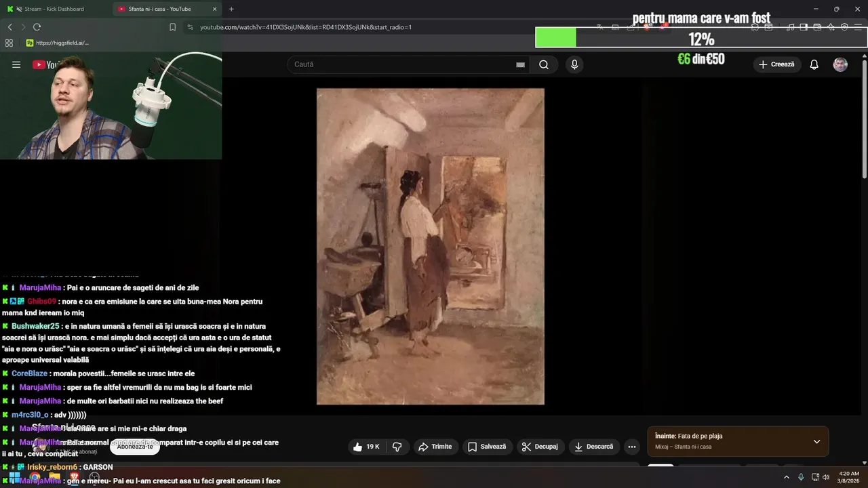Open a new browser tab with the plus

[x=231, y=9]
